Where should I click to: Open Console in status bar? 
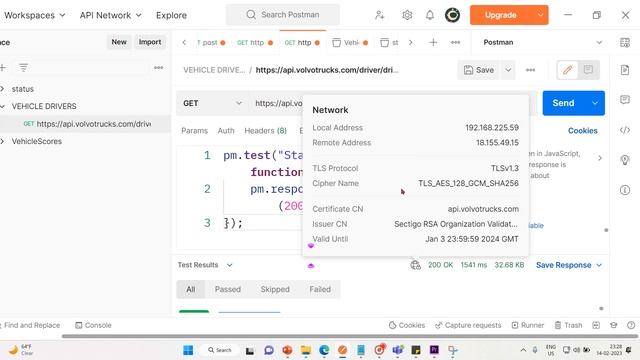[93, 325]
